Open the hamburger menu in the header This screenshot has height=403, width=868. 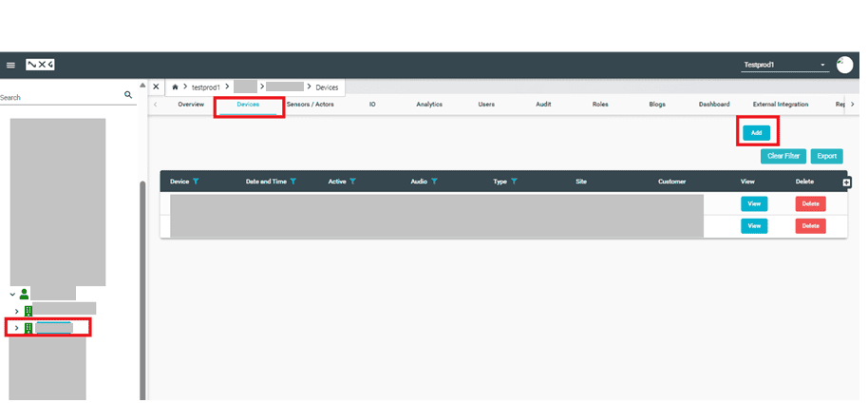coord(10,65)
